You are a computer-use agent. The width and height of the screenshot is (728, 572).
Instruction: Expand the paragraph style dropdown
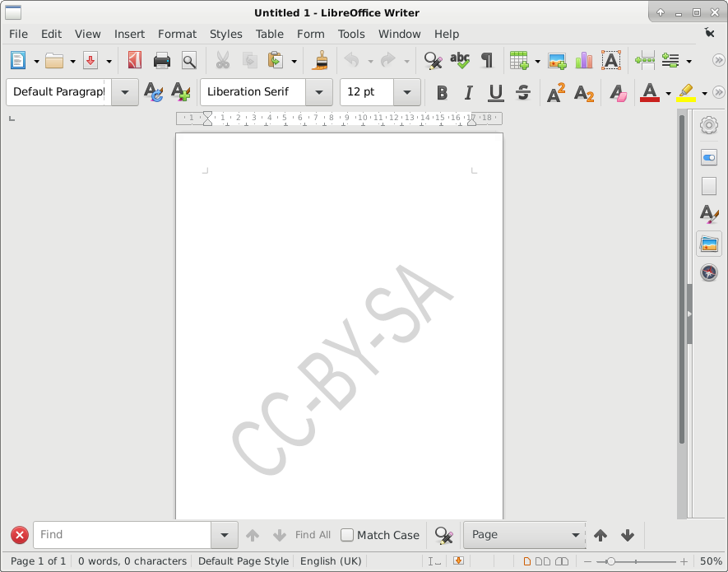(x=125, y=92)
